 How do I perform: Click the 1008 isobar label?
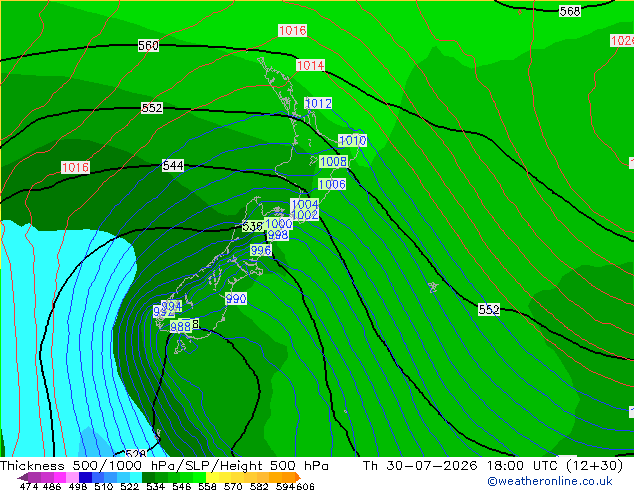(x=333, y=162)
